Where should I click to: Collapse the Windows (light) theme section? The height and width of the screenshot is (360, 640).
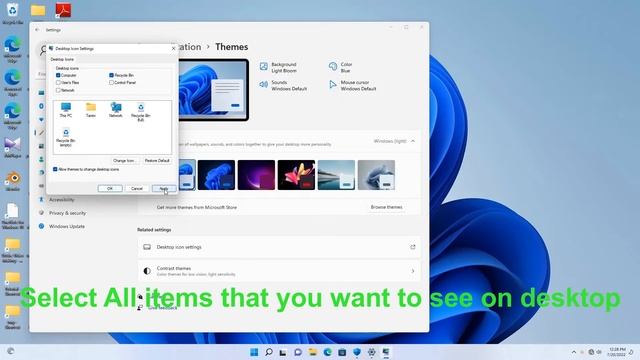coord(413,141)
